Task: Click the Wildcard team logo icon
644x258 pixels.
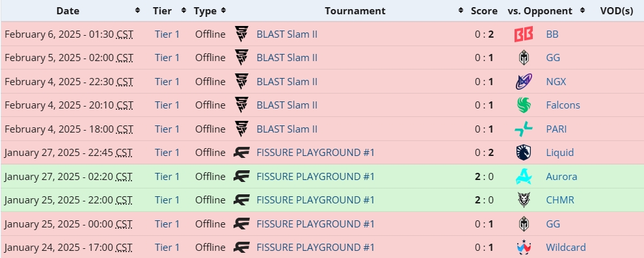Action: (x=524, y=248)
